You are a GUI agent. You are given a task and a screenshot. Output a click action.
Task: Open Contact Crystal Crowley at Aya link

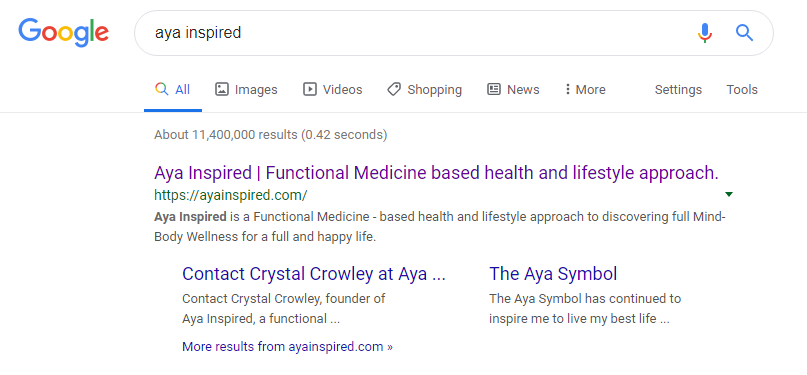(313, 274)
